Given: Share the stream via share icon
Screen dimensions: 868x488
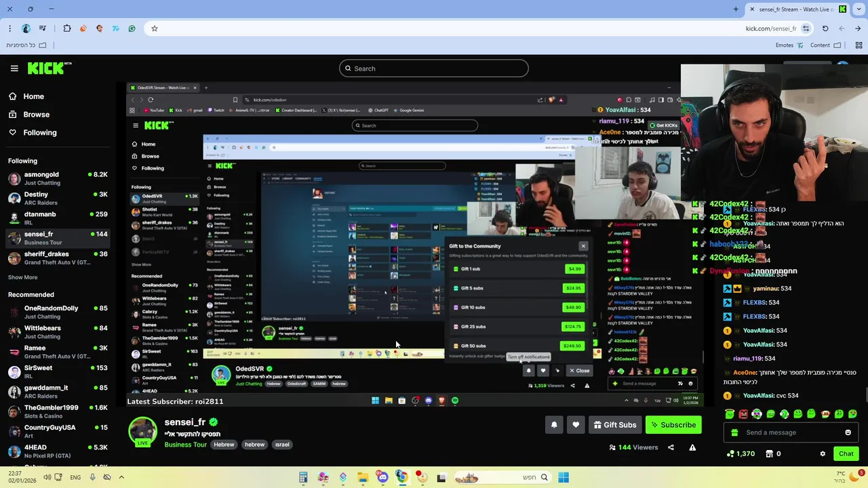Looking at the screenshot, I should click(671, 447).
